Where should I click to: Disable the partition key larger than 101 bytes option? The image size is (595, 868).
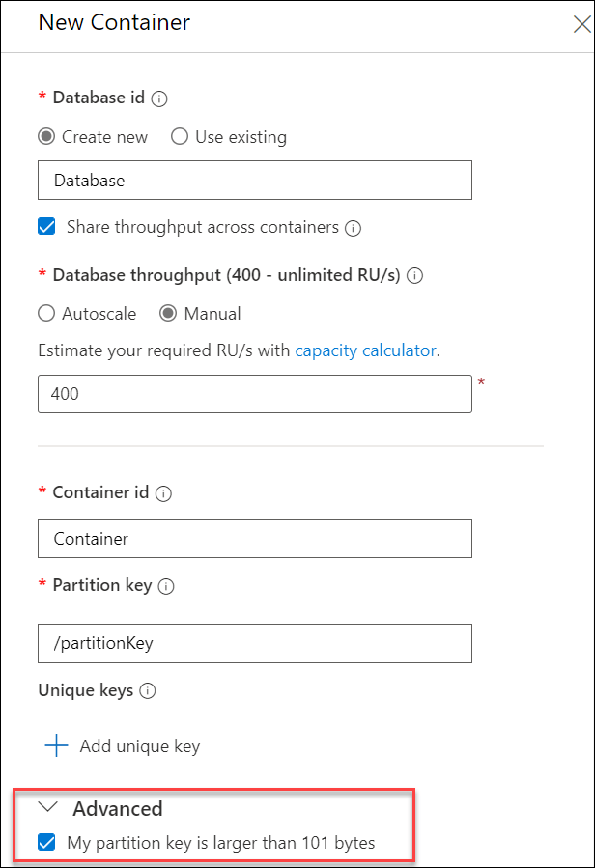46,842
